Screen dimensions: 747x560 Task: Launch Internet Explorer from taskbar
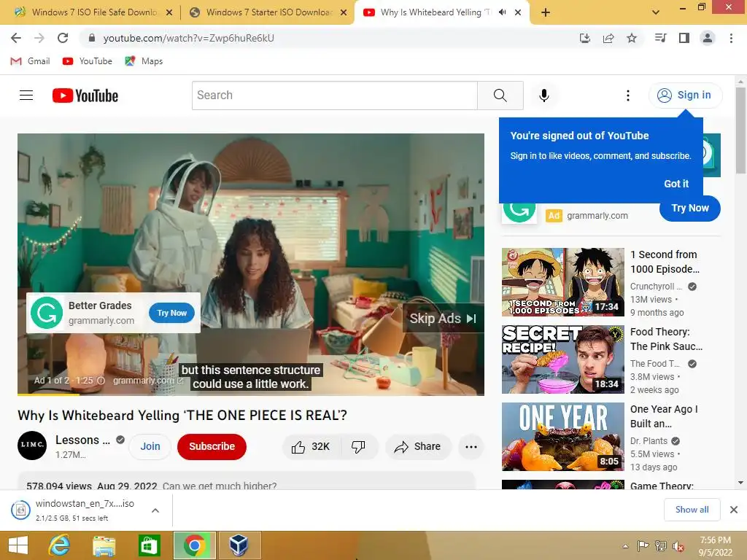click(60, 545)
